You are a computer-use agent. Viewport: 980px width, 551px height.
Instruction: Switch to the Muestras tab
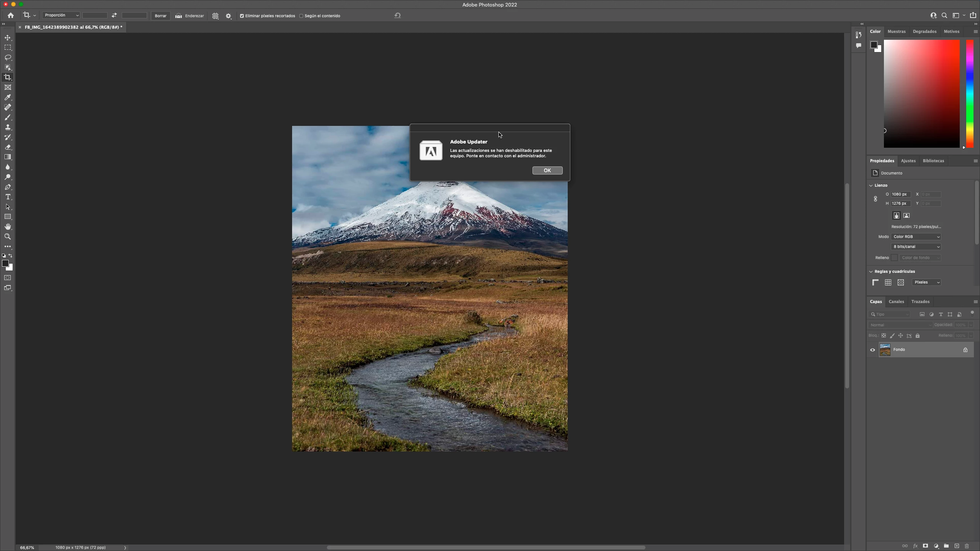[897, 31]
